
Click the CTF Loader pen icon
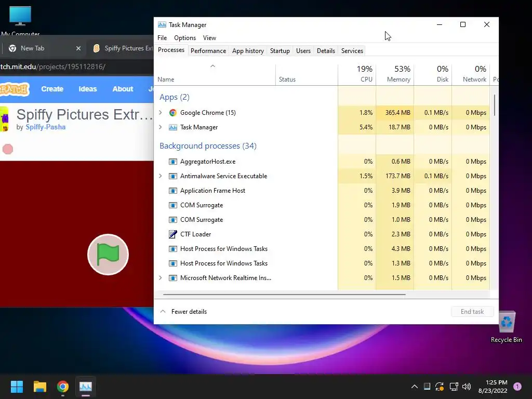tap(172, 234)
